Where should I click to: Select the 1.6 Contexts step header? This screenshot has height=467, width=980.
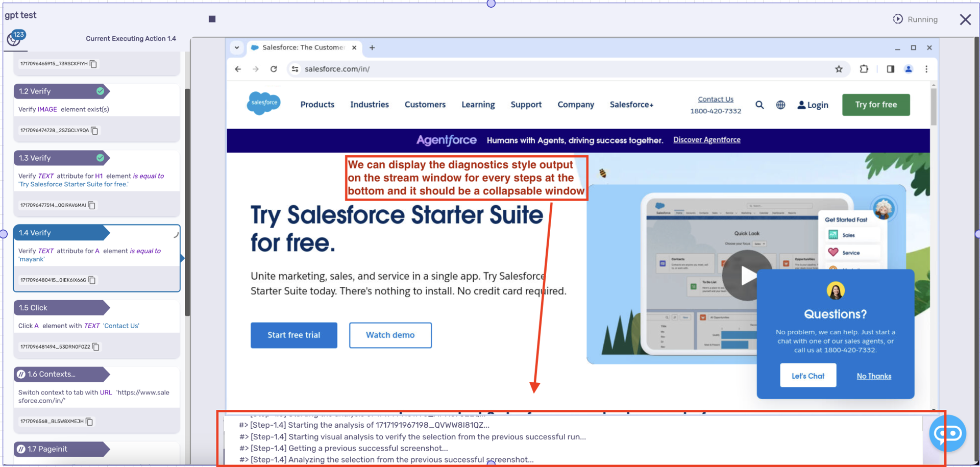61,374
